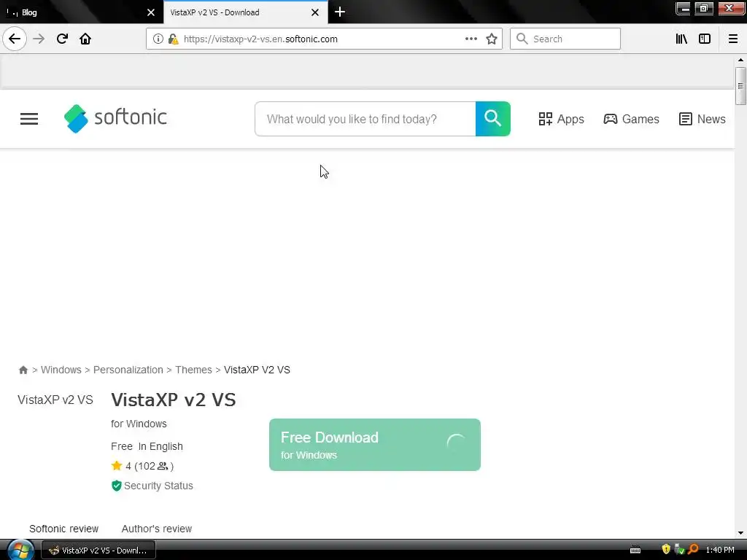Image resolution: width=747 pixels, height=560 pixels.
Task: Open the Windows Start button
Action: tap(20, 550)
